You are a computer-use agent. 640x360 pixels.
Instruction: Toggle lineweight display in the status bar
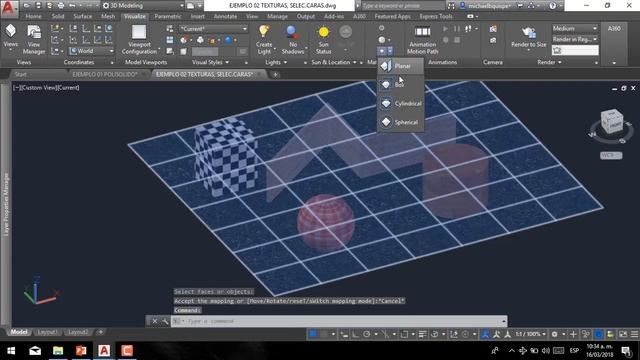422,334
